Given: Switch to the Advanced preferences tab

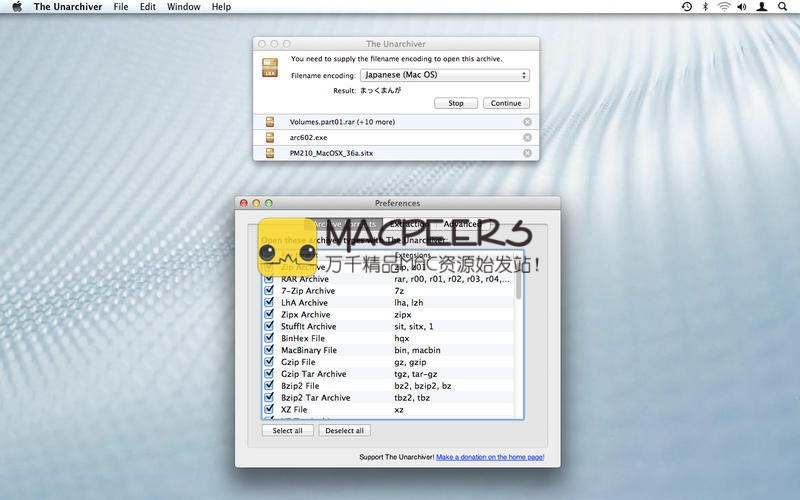Looking at the screenshot, I should [461, 224].
